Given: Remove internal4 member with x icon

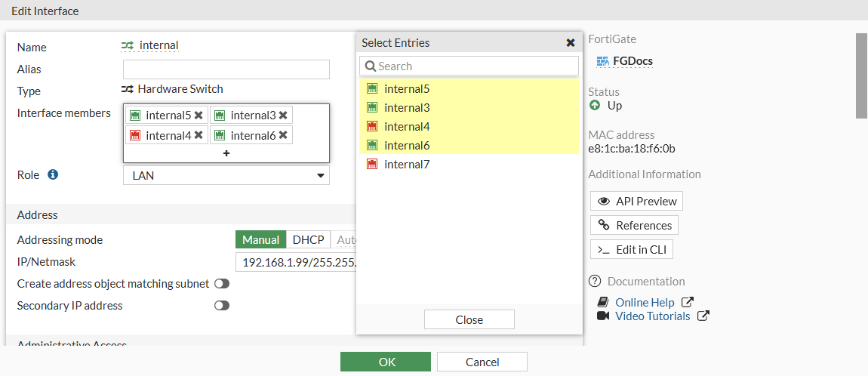Looking at the screenshot, I should (x=199, y=135).
